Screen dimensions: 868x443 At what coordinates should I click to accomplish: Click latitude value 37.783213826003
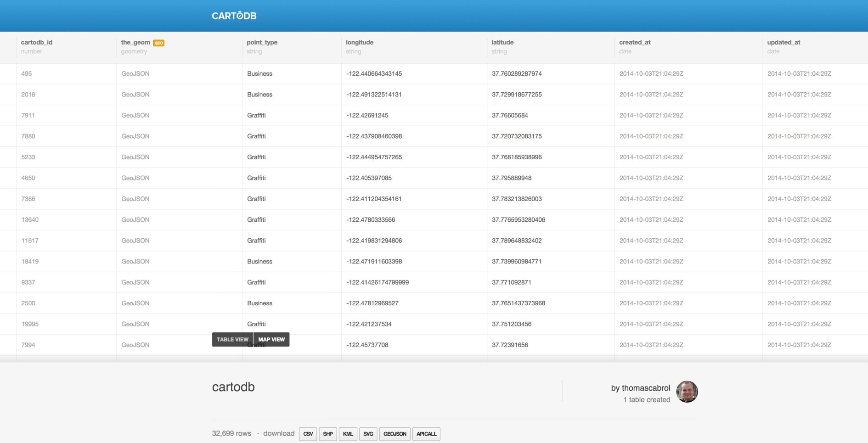(x=517, y=199)
